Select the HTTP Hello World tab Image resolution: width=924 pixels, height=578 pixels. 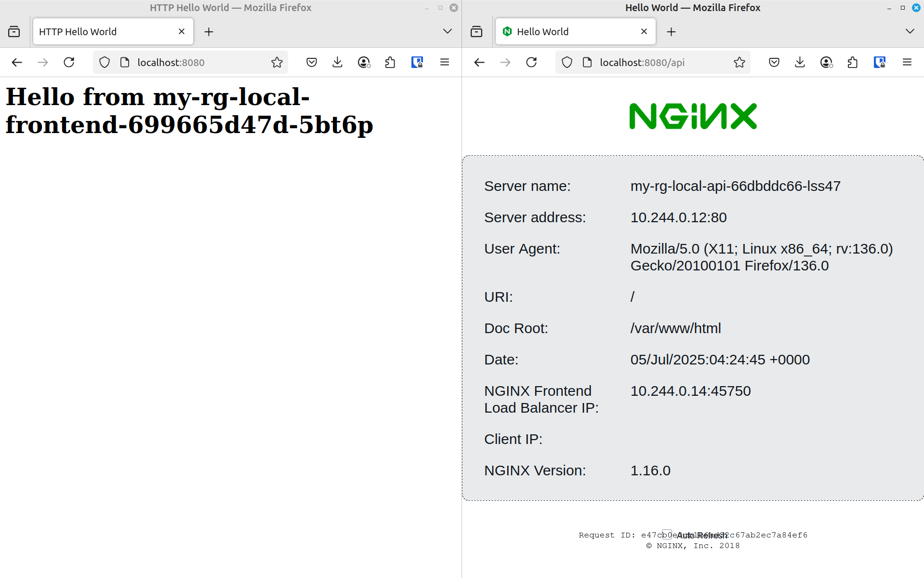point(113,31)
